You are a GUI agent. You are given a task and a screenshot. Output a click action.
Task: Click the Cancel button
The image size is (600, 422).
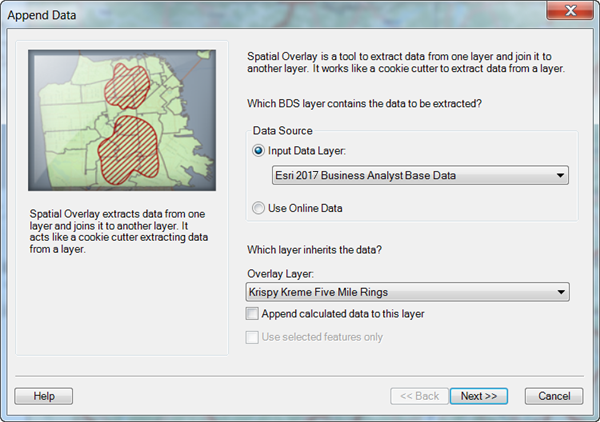553,395
